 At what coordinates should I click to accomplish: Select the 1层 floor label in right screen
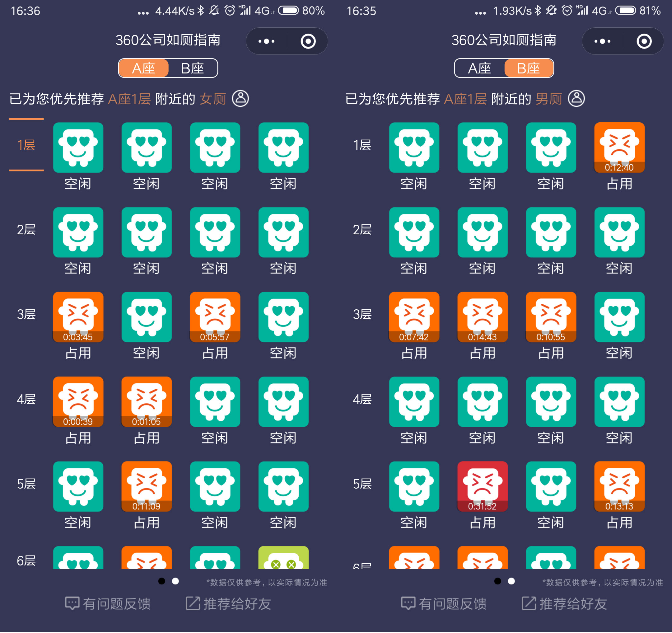[362, 145]
